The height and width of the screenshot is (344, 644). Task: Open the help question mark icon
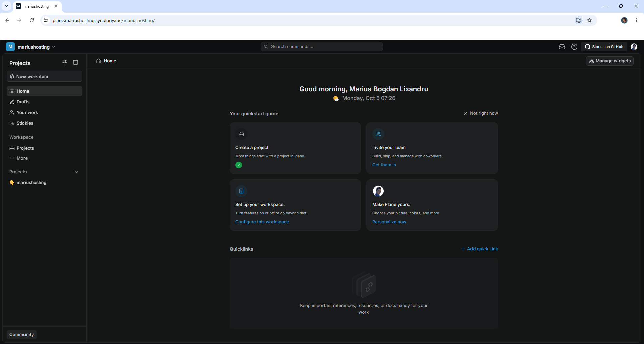click(574, 47)
